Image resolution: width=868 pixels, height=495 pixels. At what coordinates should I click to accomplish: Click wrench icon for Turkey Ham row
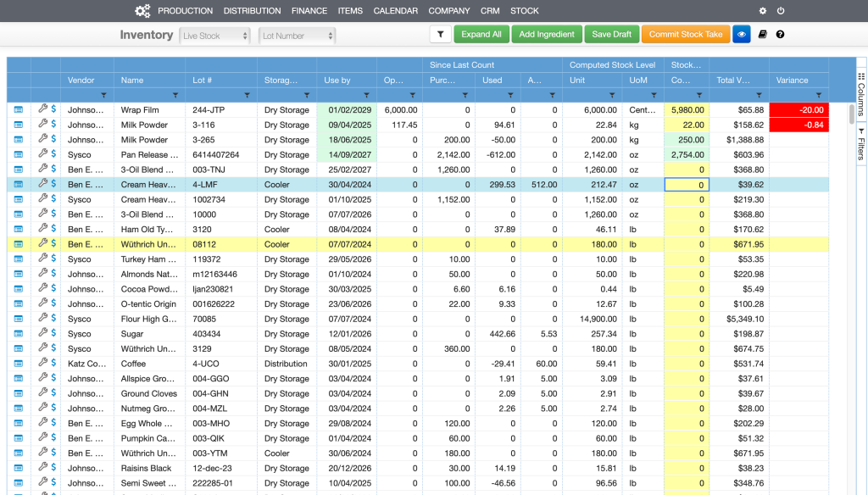point(42,258)
